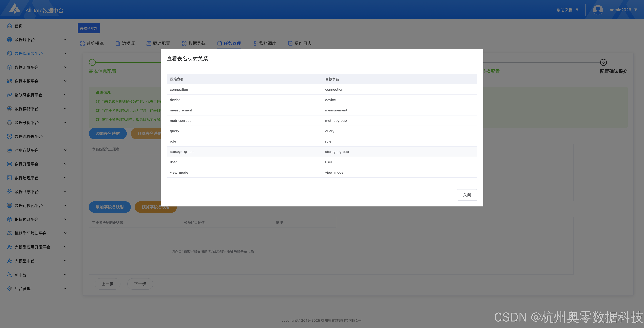Switch to the 监控调度 tab

point(264,43)
